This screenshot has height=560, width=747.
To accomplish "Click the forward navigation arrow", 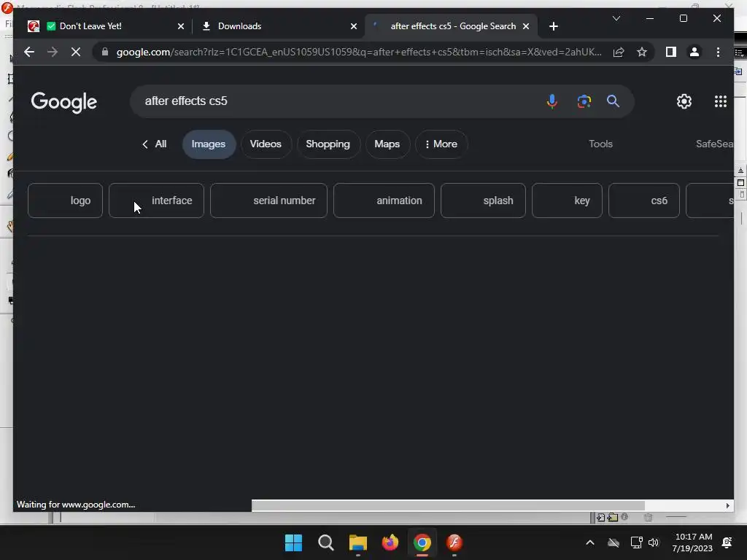I will coord(53,52).
